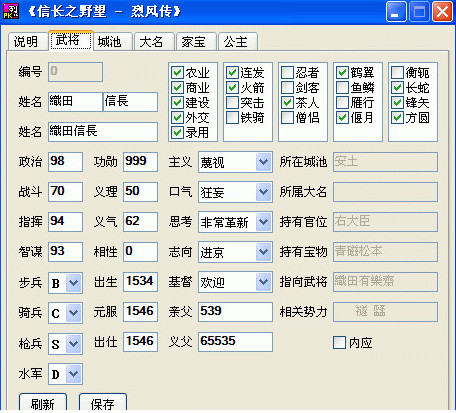Screen dimensions: 456x413
Task: Click the 出生 year field 1534
Action: (x=140, y=282)
